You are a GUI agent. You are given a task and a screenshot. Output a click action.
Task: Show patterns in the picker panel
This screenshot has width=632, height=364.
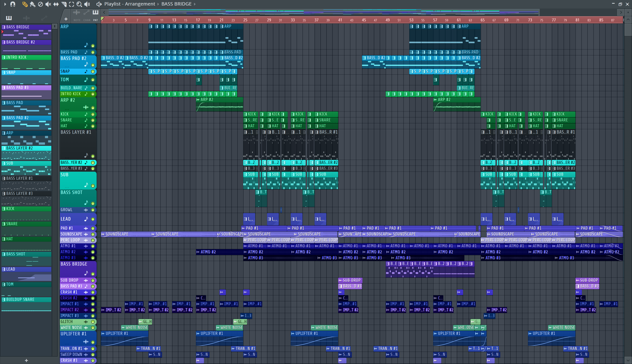coord(9,18)
